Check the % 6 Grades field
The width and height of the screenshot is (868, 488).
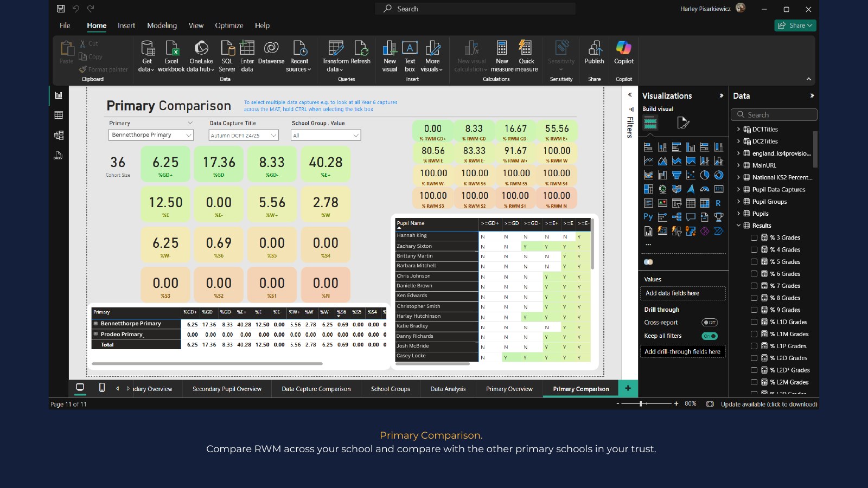click(x=754, y=274)
